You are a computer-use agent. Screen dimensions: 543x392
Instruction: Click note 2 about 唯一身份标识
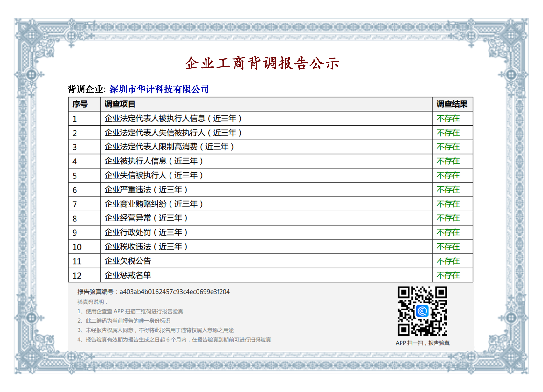124,321
